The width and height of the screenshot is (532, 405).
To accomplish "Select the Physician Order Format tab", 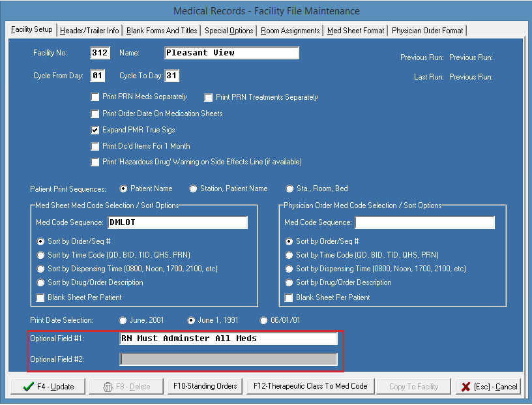I will pyautogui.click(x=427, y=31).
